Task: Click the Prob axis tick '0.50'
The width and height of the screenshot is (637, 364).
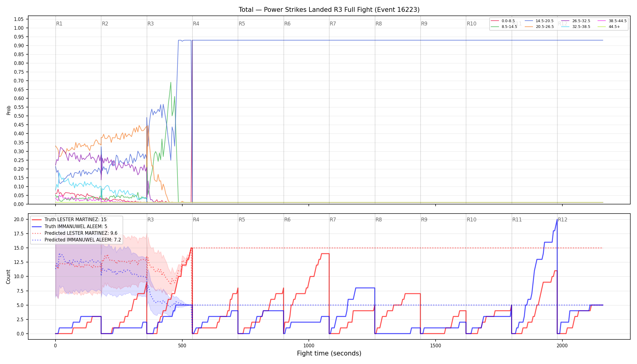Action: tap(19, 116)
